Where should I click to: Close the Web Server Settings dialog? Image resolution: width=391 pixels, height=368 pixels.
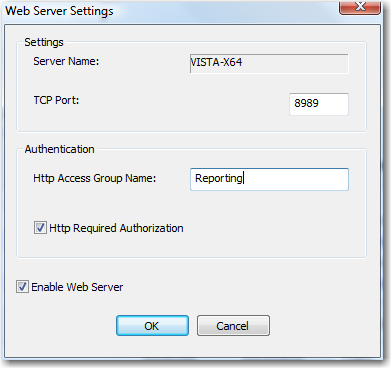pos(360,7)
